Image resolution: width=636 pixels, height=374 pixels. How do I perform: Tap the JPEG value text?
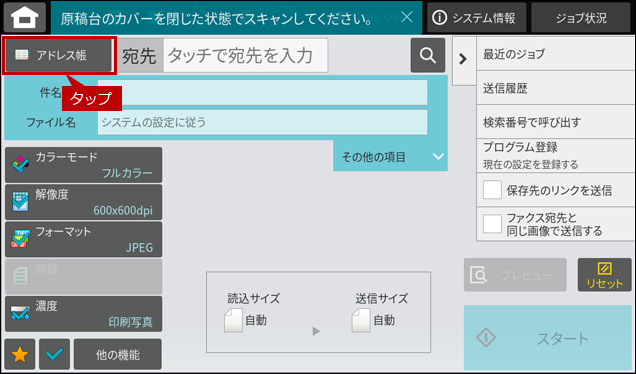[139, 247]
